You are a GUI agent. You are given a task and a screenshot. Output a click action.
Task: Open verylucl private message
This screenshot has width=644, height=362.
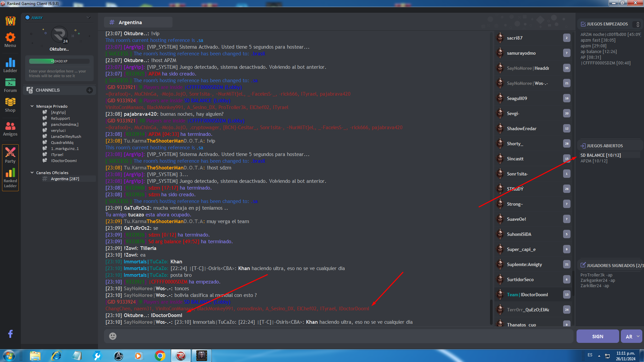click(58, 131)
